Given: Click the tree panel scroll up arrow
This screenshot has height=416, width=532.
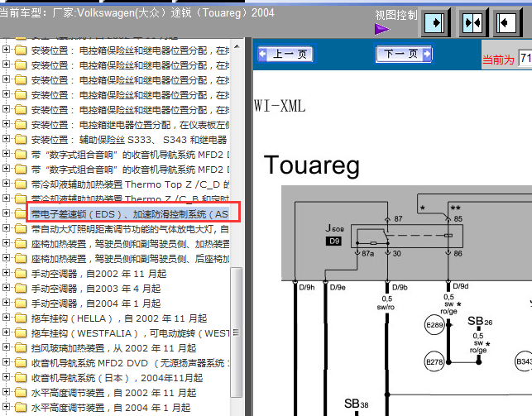Looking at the screenshot, I should click(x=237, y=46).
